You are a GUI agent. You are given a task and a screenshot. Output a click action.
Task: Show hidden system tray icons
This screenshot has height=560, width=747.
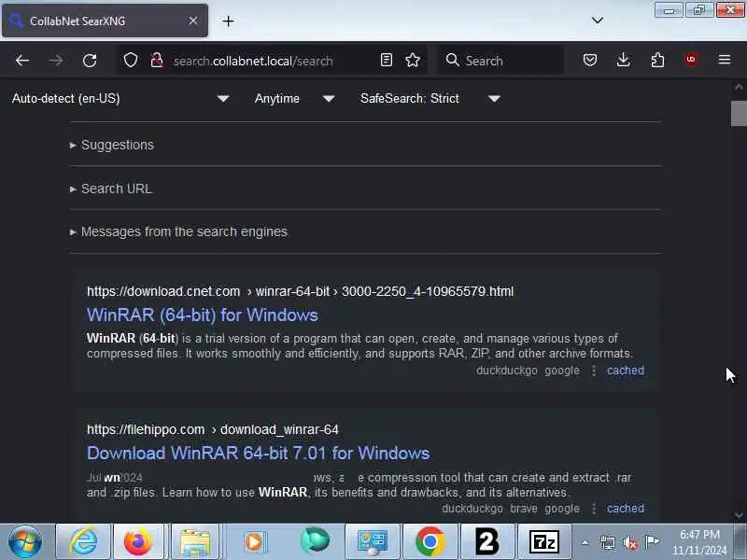(x=585, y=542)
